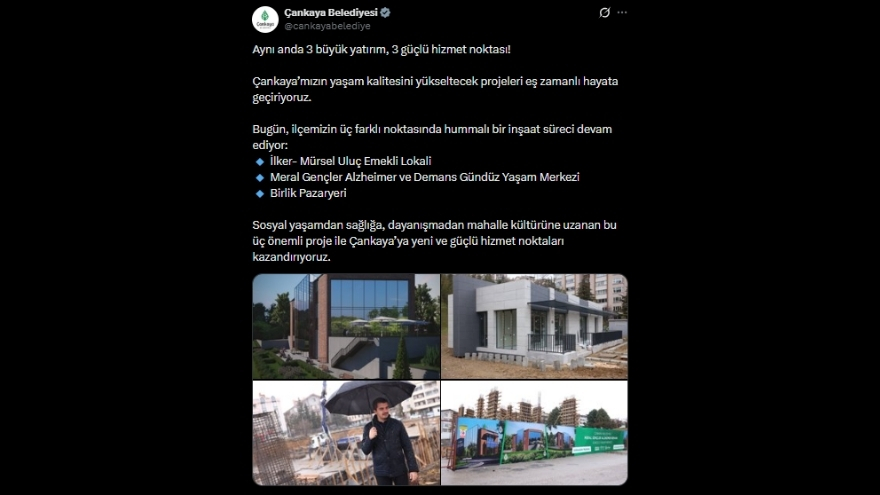Open the Grok explain icon
Screen dimensions: 880x495
[604, 12]
